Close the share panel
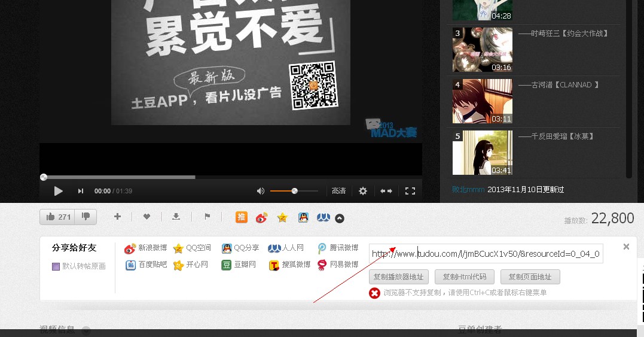644x337 pixels. tap(626, 247)
